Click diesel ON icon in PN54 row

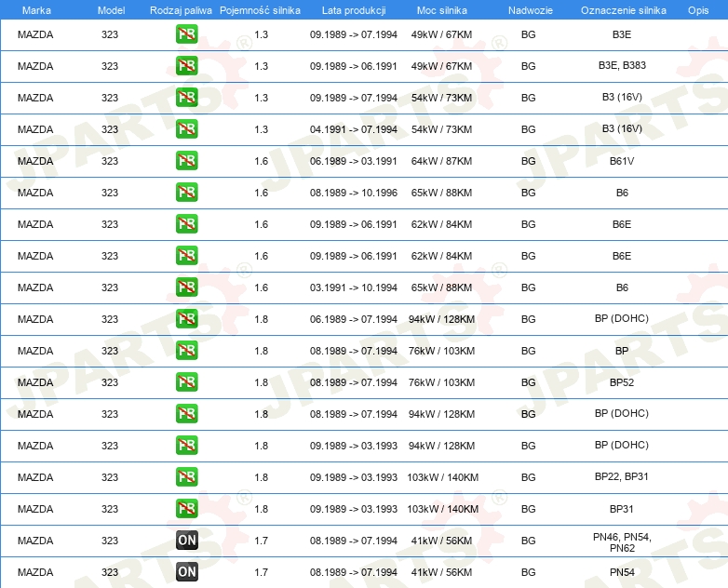(x=186, y=571)
